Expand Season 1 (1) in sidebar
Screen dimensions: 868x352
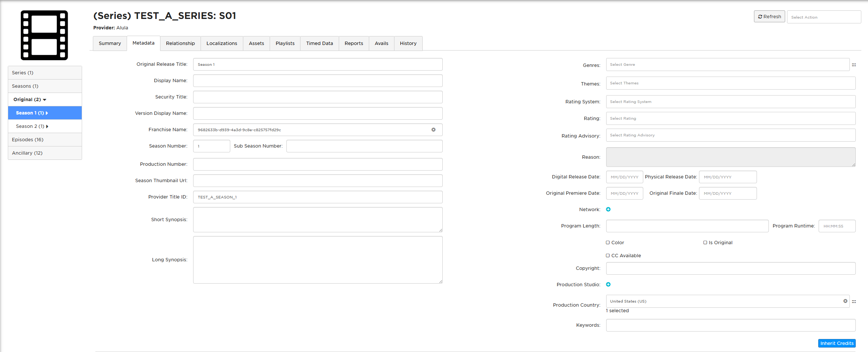click(x=47, y=113)
